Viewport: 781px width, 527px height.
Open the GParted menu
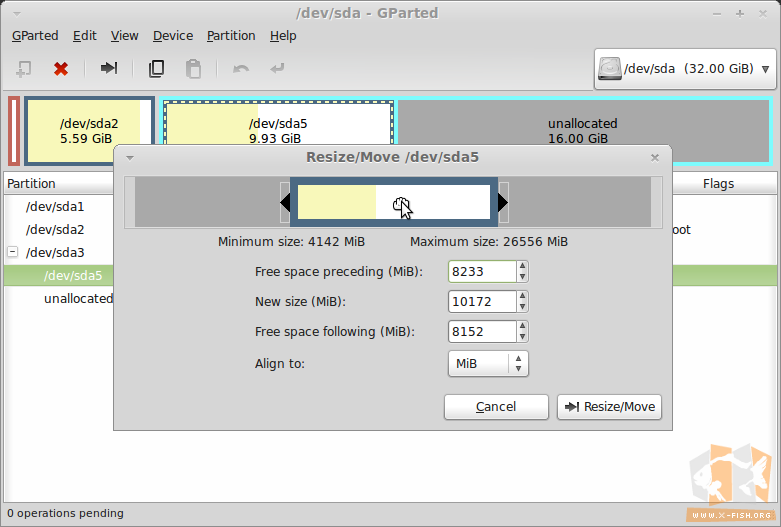click(x=35, y=36)
